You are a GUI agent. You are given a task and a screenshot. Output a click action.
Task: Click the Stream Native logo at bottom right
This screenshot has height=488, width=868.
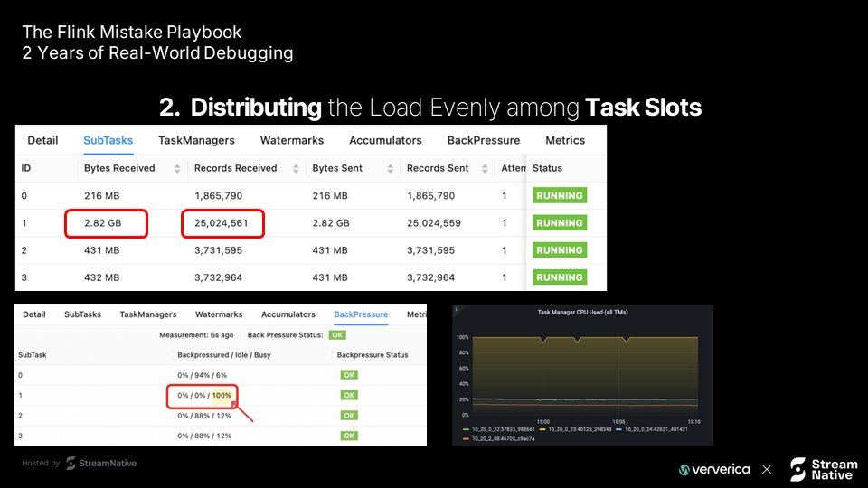824,470
